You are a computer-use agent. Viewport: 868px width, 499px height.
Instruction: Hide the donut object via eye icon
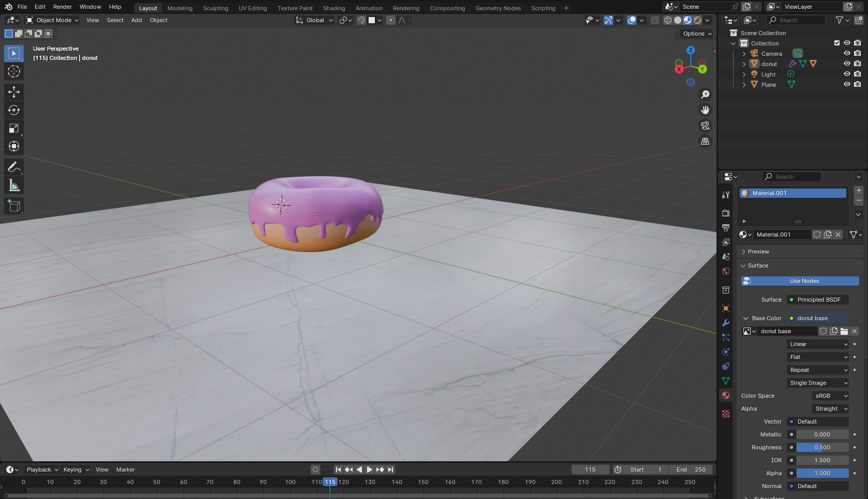[847, 64]
